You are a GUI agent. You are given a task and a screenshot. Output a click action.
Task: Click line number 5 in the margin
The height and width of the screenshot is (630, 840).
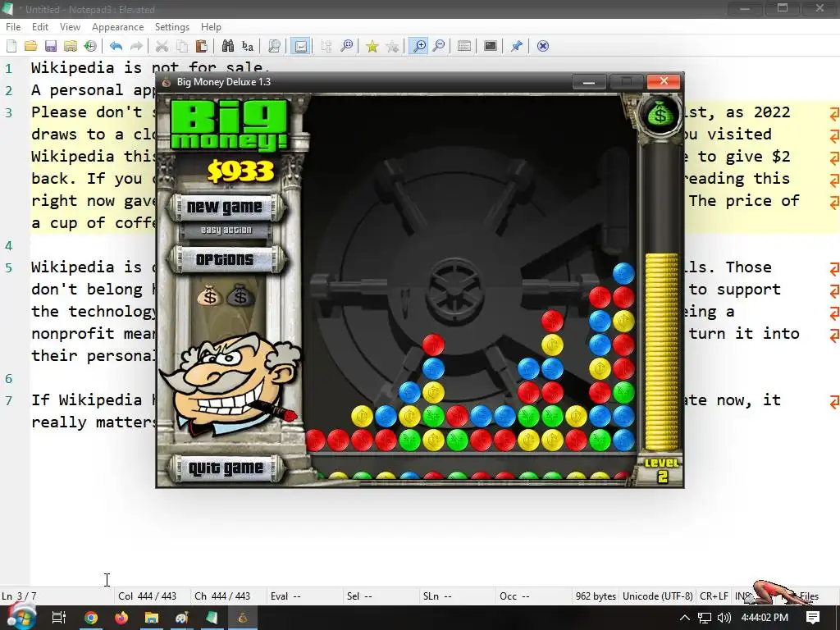8,267
